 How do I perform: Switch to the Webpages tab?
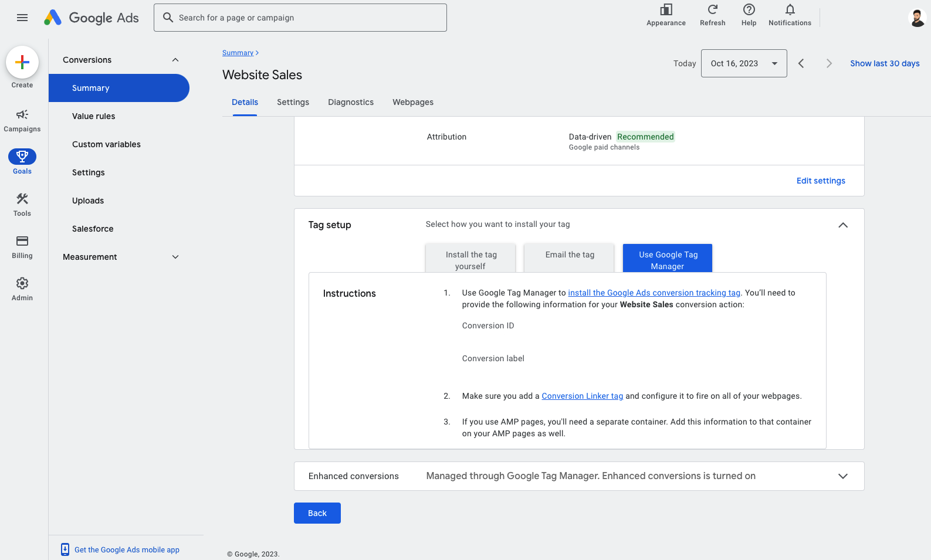[x=413, y=102]
